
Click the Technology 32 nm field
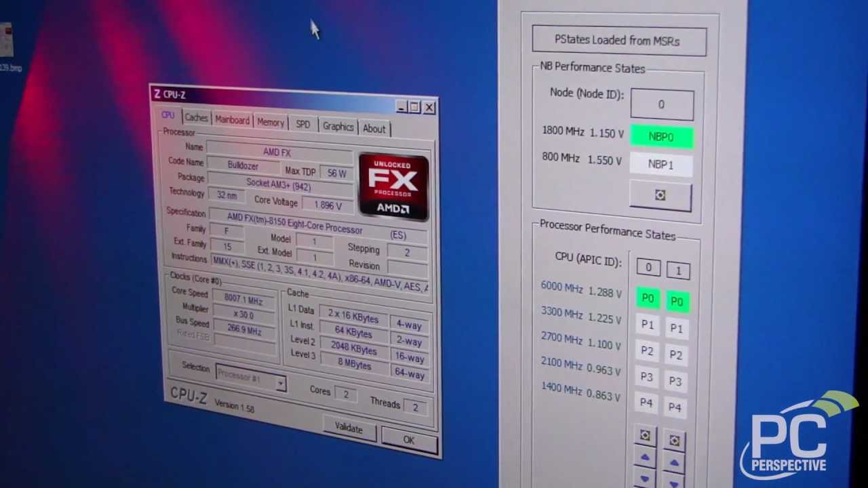coord(226,195)
